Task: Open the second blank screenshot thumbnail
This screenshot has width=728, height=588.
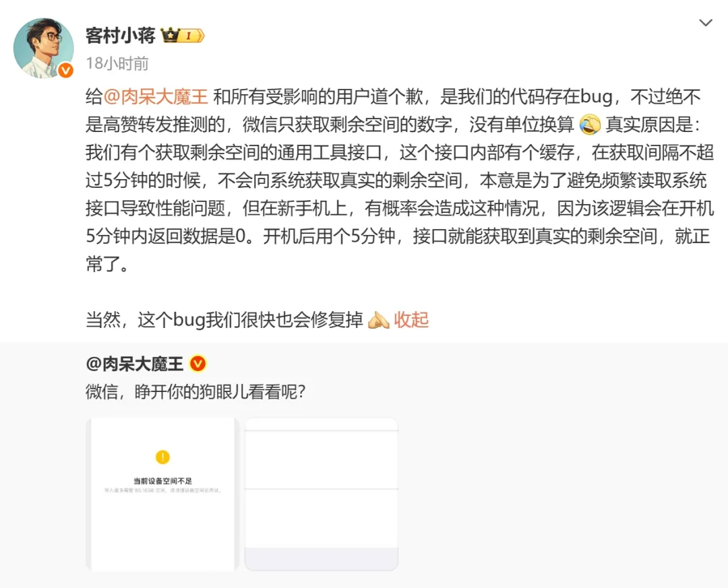Action: (322, 494)
